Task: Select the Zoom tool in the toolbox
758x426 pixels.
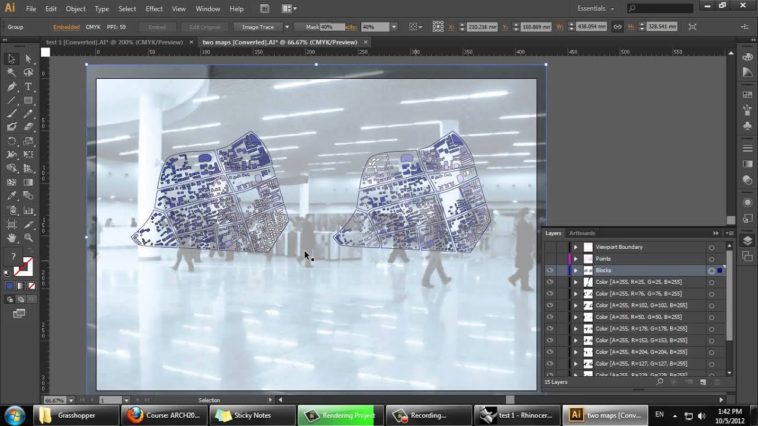Action: [28, 238]
